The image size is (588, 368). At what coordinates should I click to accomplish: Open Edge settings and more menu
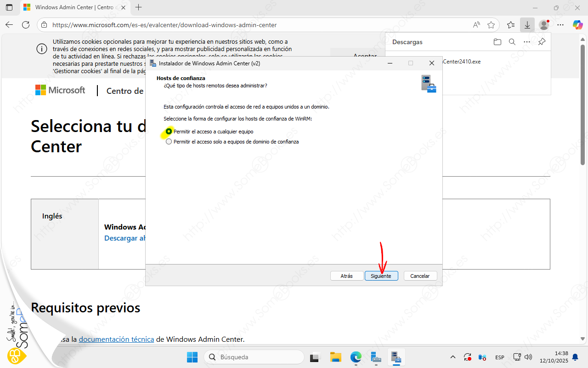(x=560, y=25)
